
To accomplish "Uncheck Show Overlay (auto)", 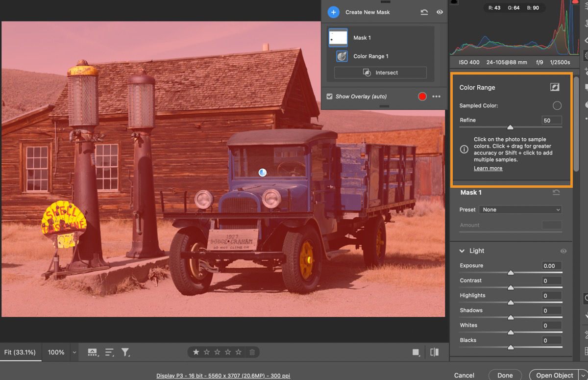I will point(330,96).
